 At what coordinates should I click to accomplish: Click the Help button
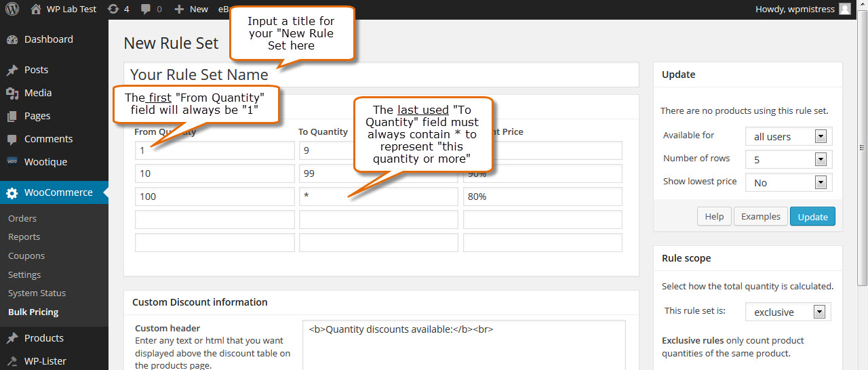click(x=714, y=216)
